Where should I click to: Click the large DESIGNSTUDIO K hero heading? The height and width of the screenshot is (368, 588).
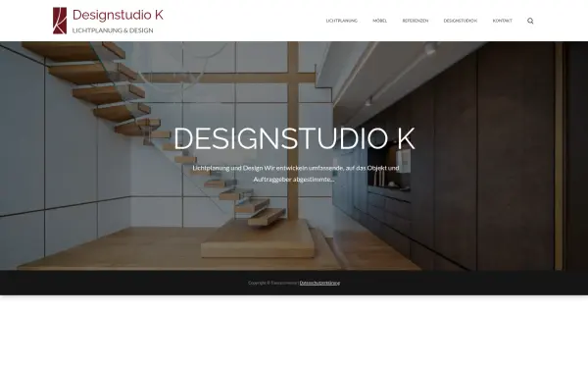pos(294,139)
